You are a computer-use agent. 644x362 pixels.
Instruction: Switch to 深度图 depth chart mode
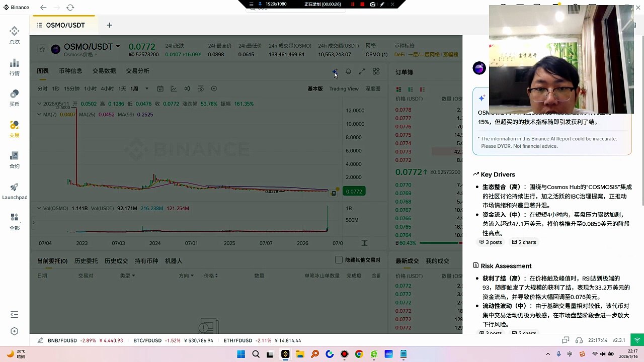tap(373, 89)
